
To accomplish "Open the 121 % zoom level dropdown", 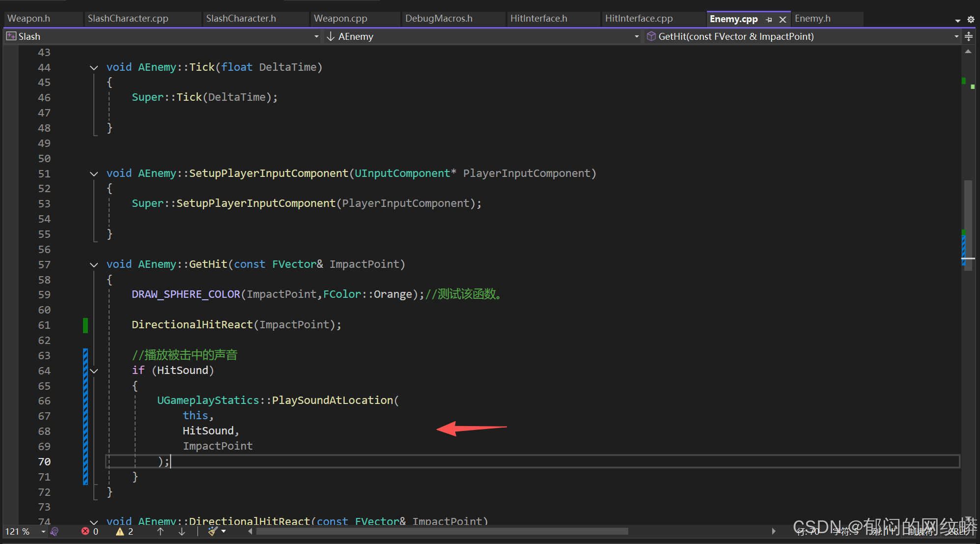I will (x=43, y=531).
